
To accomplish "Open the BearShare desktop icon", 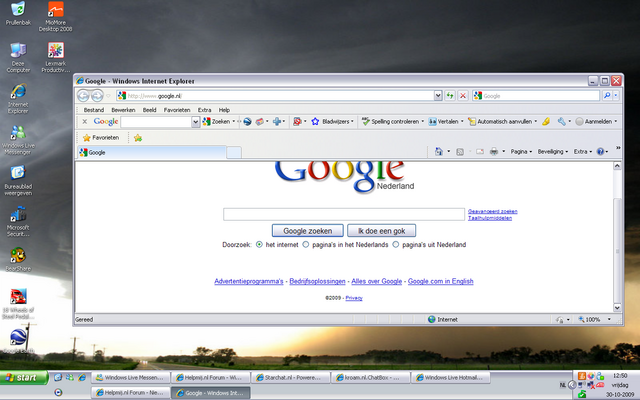I will [18, 260].
